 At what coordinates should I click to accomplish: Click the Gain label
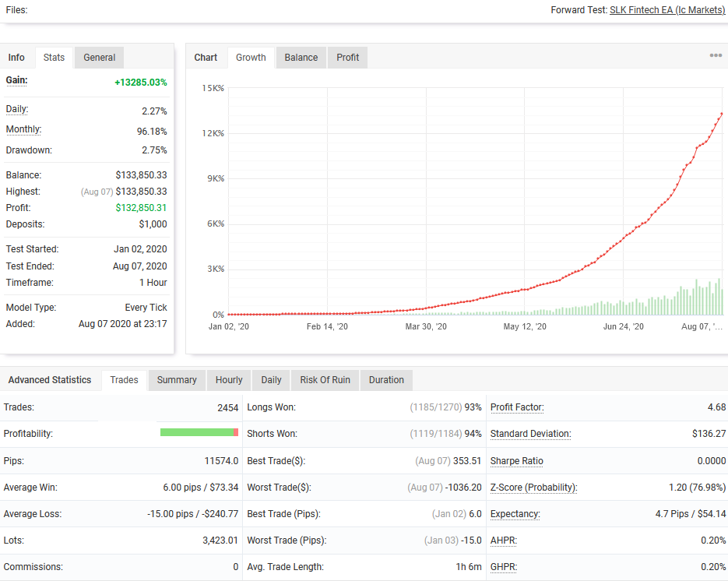coord(16,80)
